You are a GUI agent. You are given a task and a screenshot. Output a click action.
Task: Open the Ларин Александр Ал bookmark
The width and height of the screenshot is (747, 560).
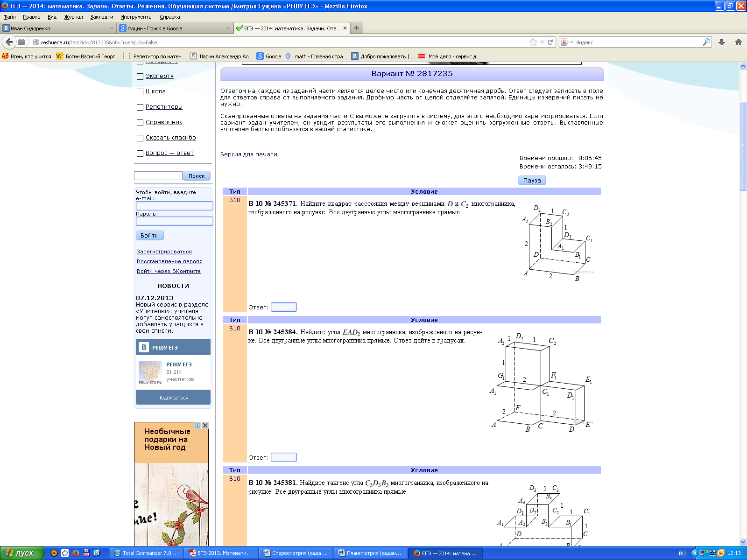(222, 56)
